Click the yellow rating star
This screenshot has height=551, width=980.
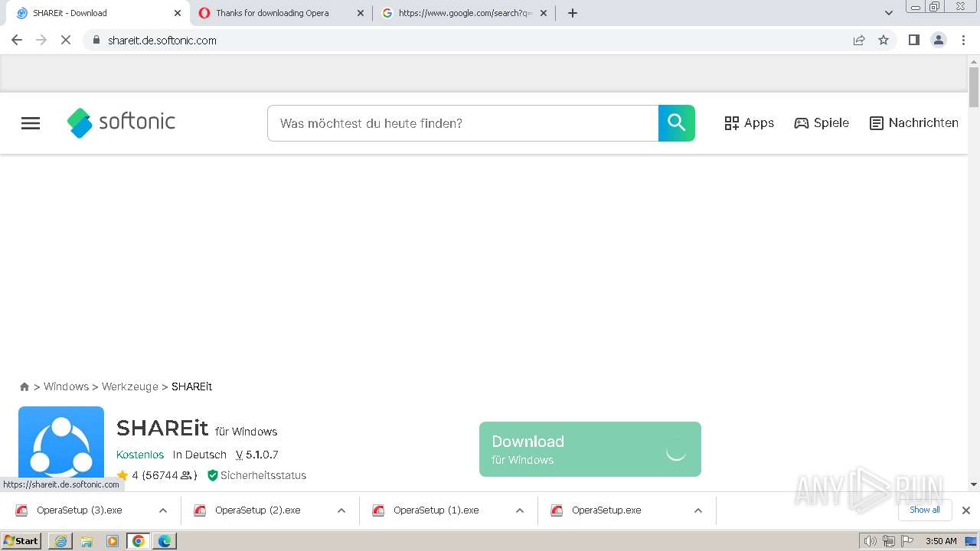[122, 475]
